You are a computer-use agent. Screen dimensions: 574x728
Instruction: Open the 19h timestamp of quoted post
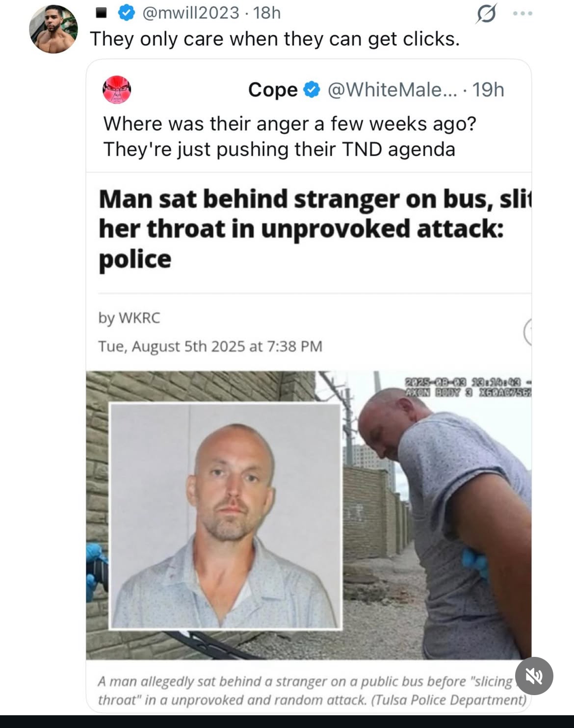(488, 90)
